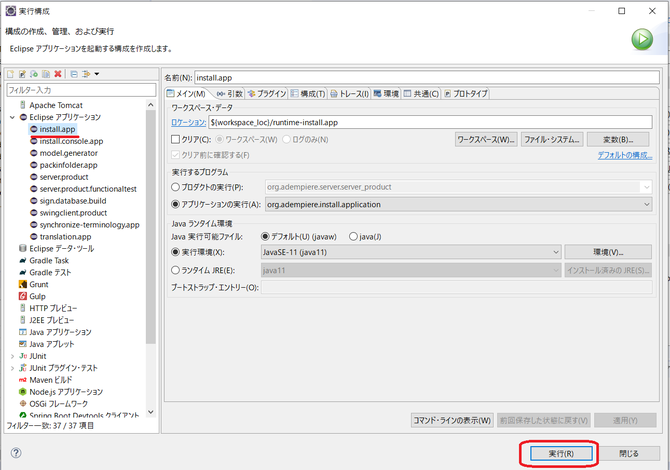Select the Grunt configuration type
Image resolution: width=670 pixels, height=470 pixels.
click(34, 285)
